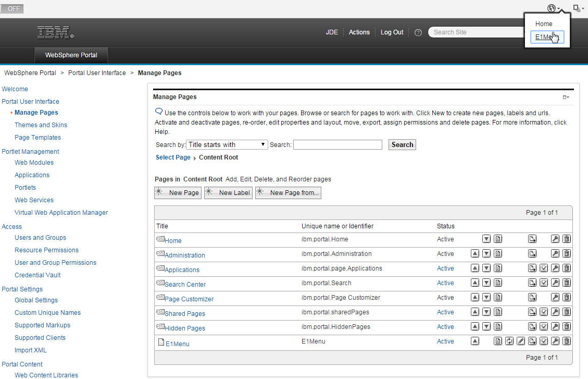Open the Page Templates link

click(37, 137)
